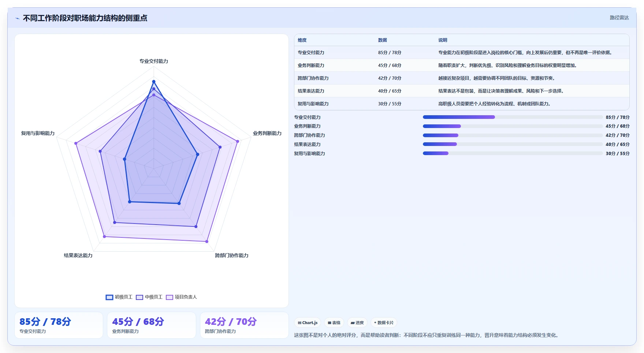Click the 数据卡片 chip
644x353 pixels.
click(384, 323)
